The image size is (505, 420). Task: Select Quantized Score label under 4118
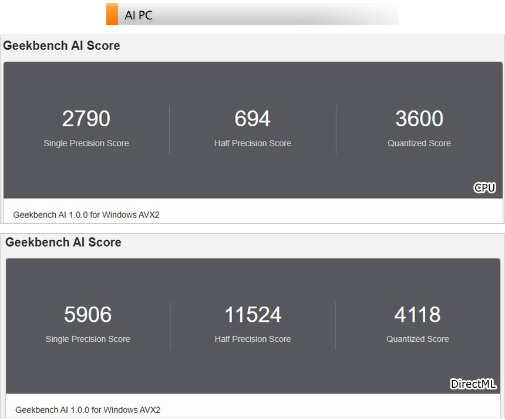[x=418, y=339]
